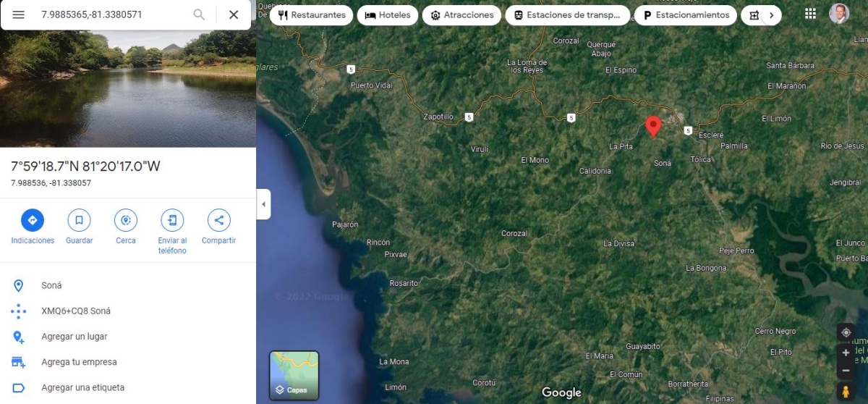Image resolution: width=868 pixels, height=404 pixels.
Task: Select the Atracciones filter chip
Action: pos(462,15)
